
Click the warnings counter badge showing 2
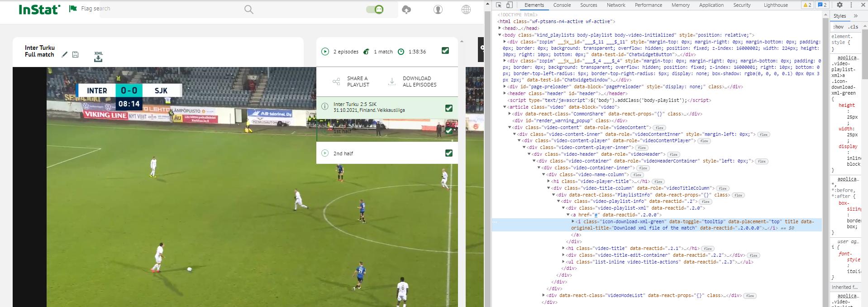(x=807, y=5)
